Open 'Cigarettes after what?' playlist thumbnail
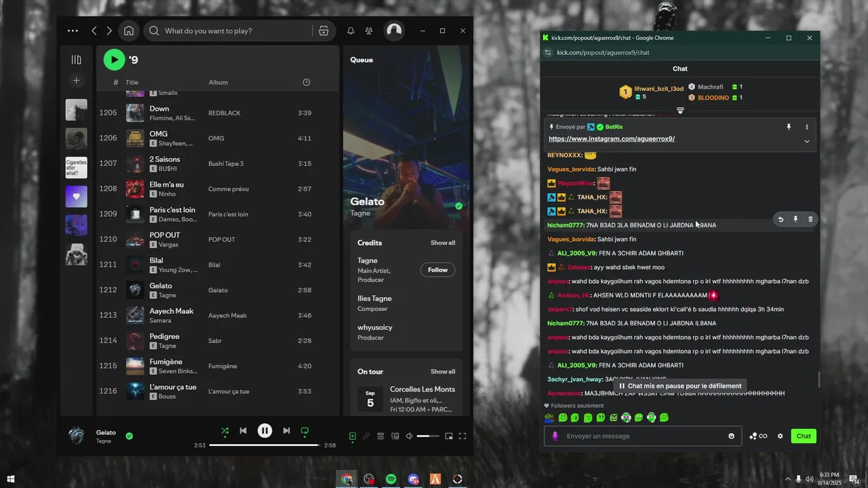This screenshot has width=868, height=488. point(76,167)
